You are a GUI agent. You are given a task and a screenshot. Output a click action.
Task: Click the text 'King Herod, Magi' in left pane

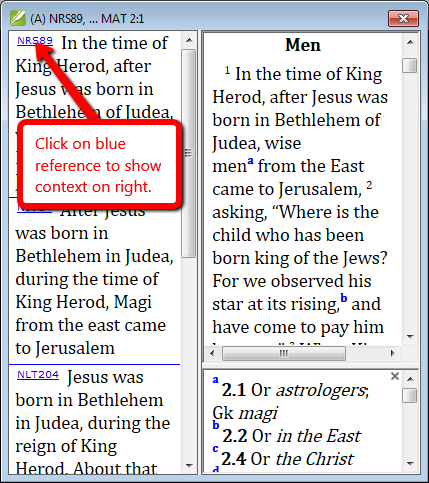pos(84,302)
